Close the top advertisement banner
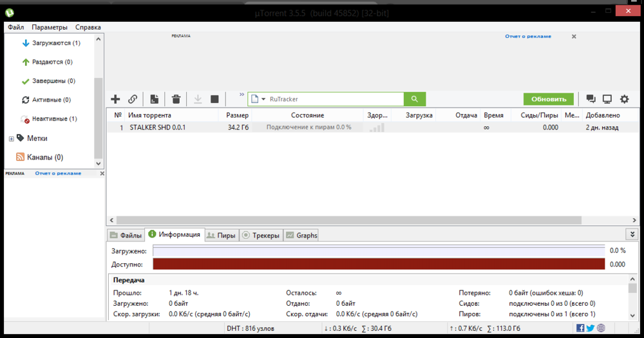Image resolution: width=644 pixels, height=338 pixels. pos(574,37)
